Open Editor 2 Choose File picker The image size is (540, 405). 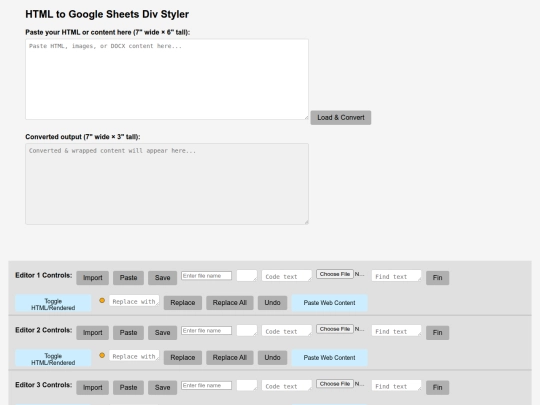click(335, 329)
